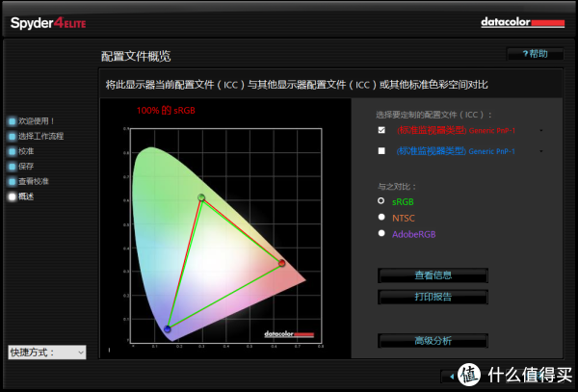Click the blue indicator beside 保存
This screenshot has height=392, width=578.
pos(13,167)
